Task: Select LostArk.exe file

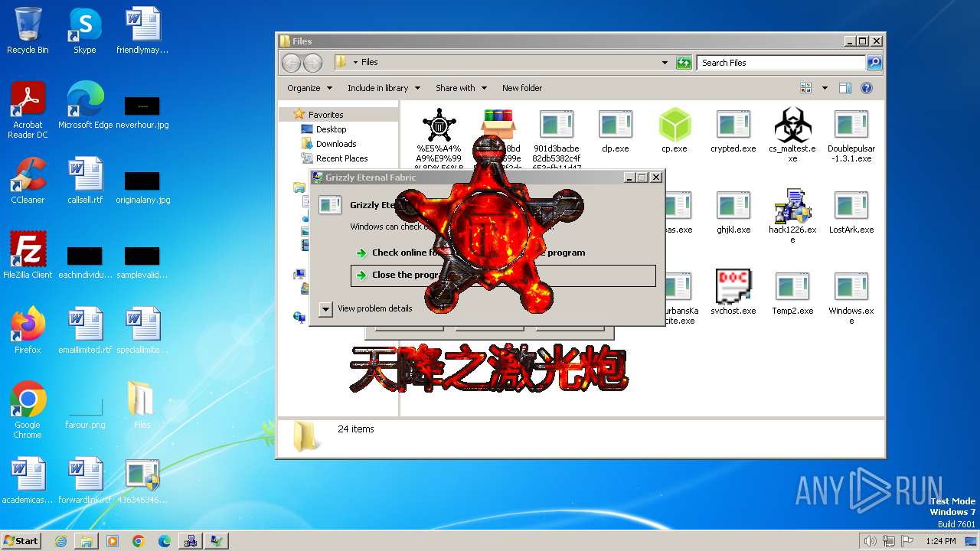Action: (x=851, y=211)
